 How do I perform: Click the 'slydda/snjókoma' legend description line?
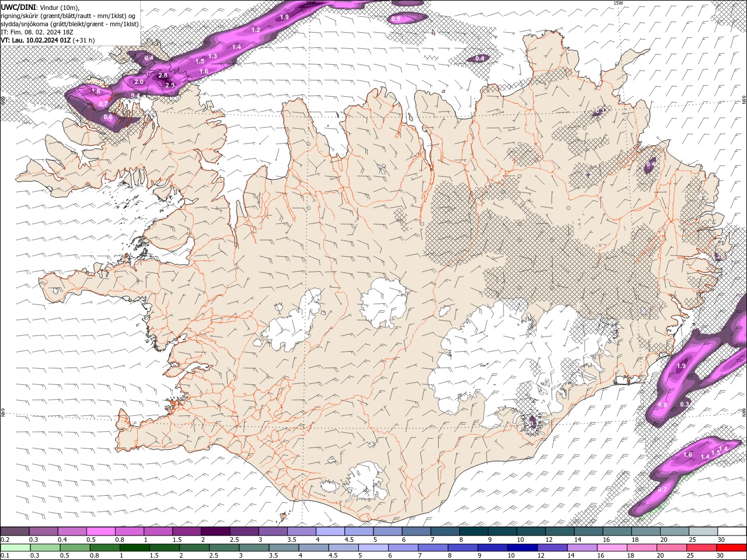click(x=69, y=24)
